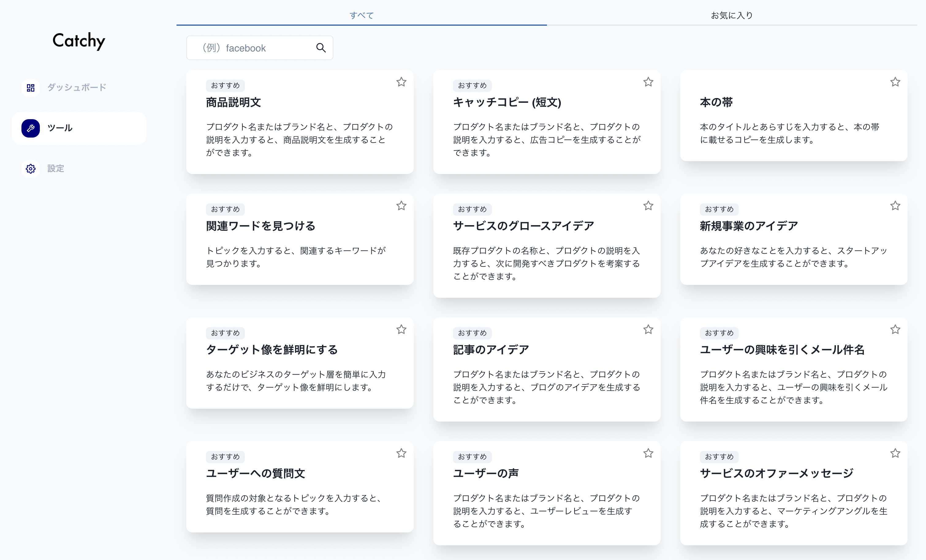Screen dimensions: 926x560
Task: Star the サービスのオファーメッセージ card
Action: coord(895,453)
